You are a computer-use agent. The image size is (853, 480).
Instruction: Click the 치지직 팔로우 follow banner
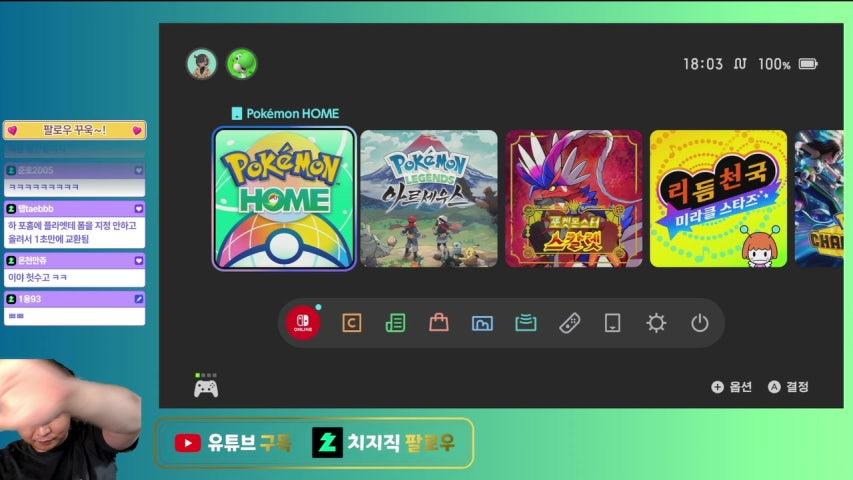point(384,442)
